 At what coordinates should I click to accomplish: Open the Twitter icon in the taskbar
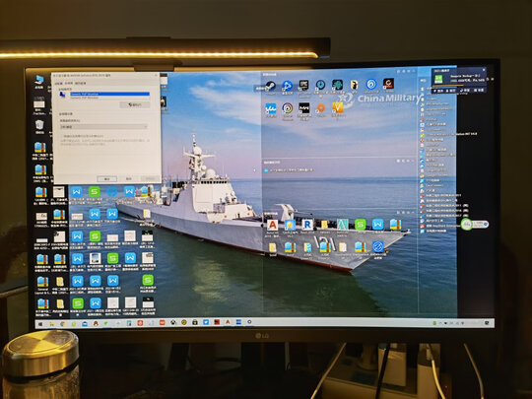click(x=206, y=322)
